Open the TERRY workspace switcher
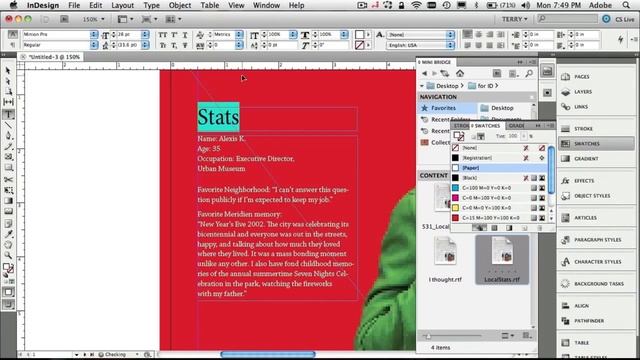The width and height of the screenshot is (640, 360). coord(514,19)
